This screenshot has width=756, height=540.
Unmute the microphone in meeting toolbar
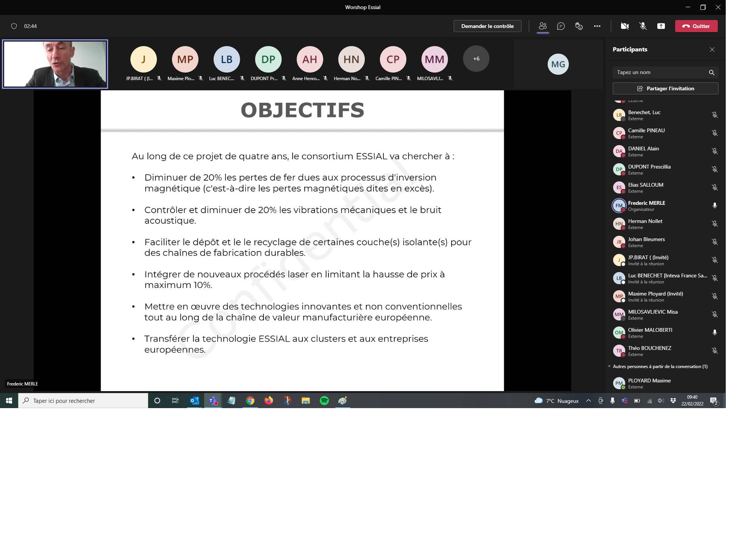point(643,26)
